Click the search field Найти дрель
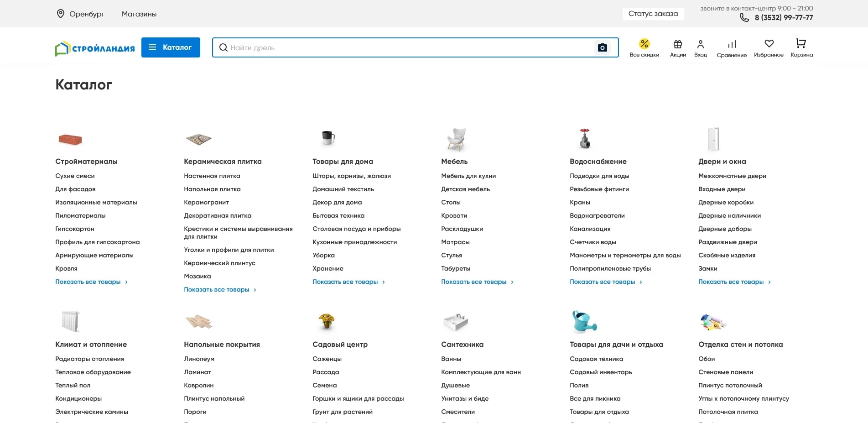The height and width of the screenshot is (423, 868). [x=406, y=47]
